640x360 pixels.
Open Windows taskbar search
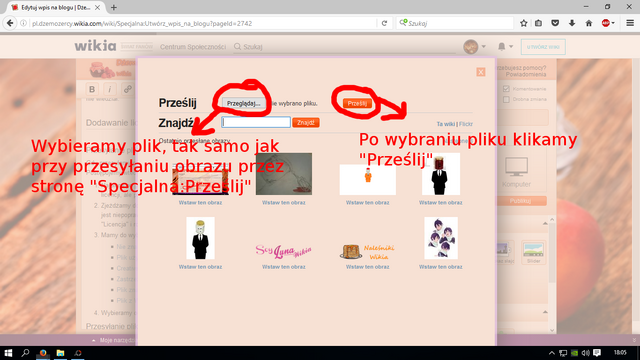pos(25,353)
